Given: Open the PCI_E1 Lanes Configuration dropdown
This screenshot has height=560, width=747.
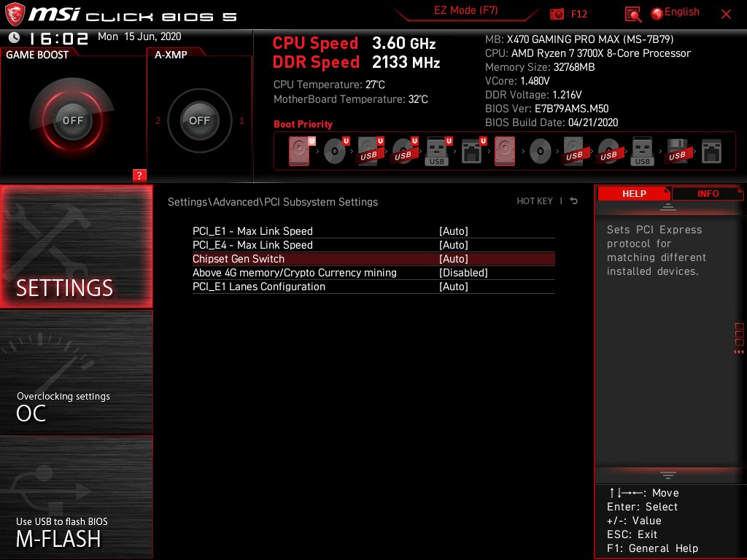Looking at the screenshot, I should click(x=454, y=286).
